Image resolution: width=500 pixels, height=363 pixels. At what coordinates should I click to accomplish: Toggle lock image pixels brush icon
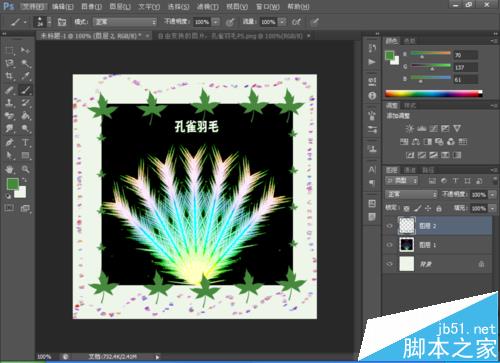click(418, 209)
